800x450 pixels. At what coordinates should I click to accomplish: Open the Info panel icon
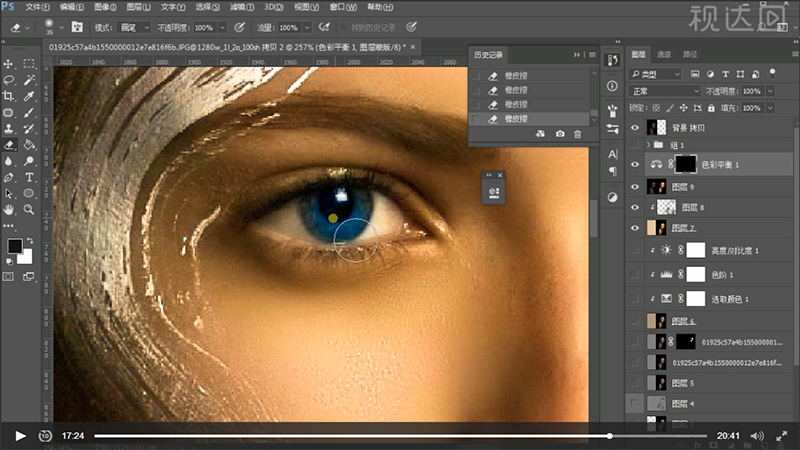pyautogui.click(x=613, y=86)
